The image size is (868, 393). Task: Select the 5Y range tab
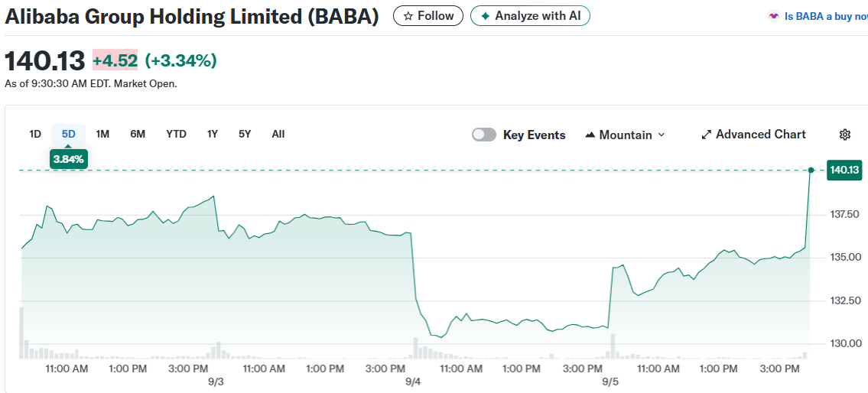point(245,134)
